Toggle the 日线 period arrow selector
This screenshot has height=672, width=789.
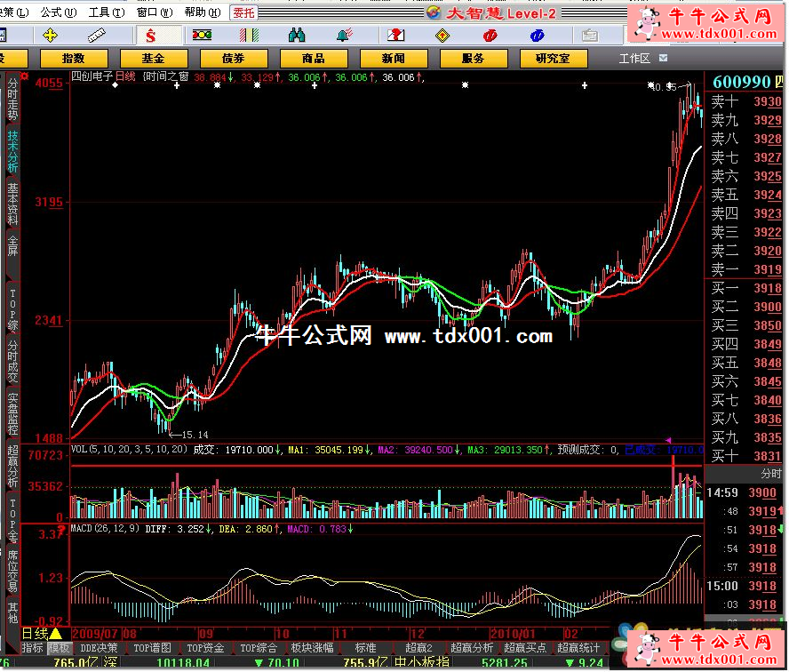point(55,634)
